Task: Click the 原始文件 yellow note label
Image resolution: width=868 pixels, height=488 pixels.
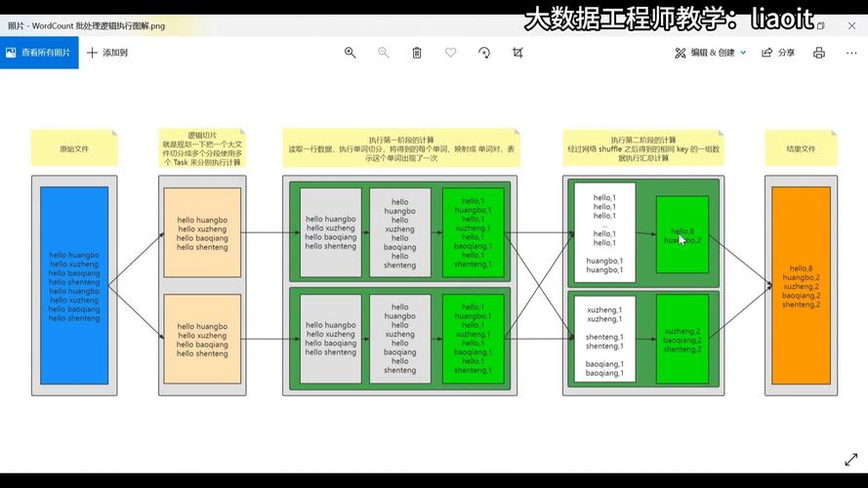Action: click(74, 148)
